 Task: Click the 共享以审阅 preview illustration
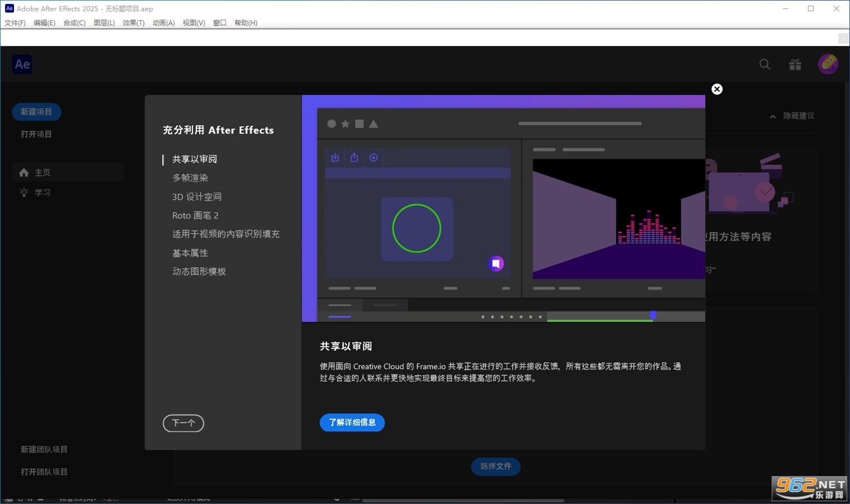pos(503,208)
